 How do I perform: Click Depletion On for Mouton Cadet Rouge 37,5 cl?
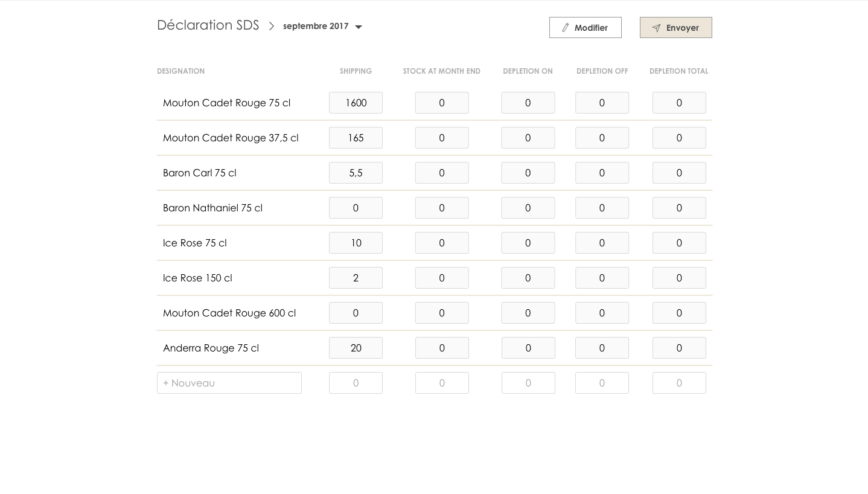coord(528,138)
